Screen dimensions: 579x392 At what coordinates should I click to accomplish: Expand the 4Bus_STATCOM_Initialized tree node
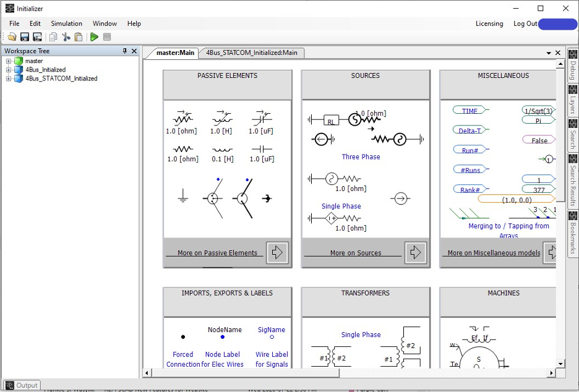coord(9,79)
